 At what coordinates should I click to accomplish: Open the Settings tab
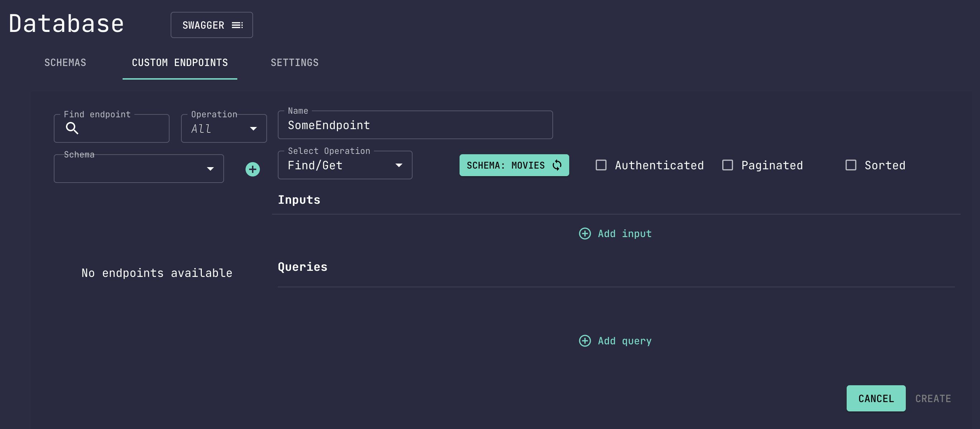pos(294,63)
